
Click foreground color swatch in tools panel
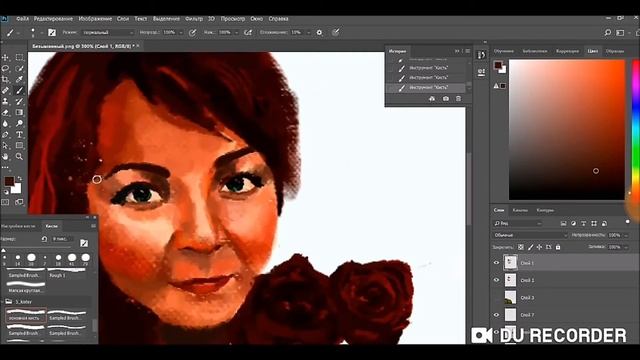coord(9,181)
